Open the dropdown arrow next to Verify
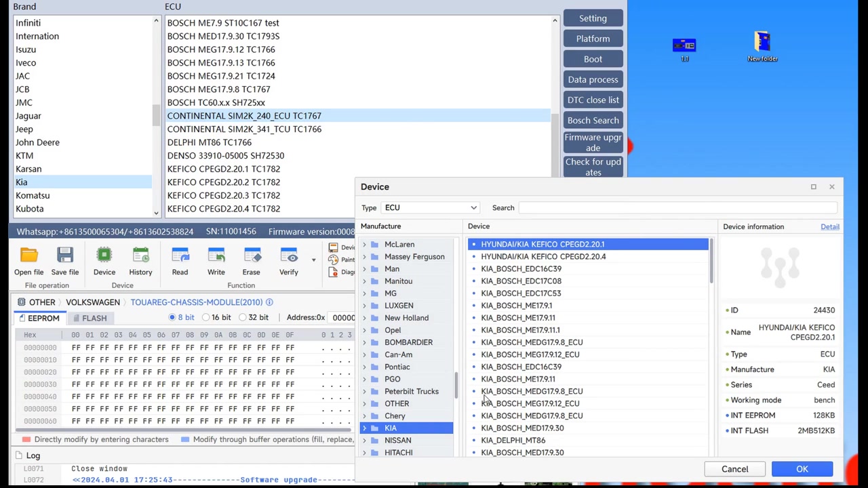 coord(313,260)
